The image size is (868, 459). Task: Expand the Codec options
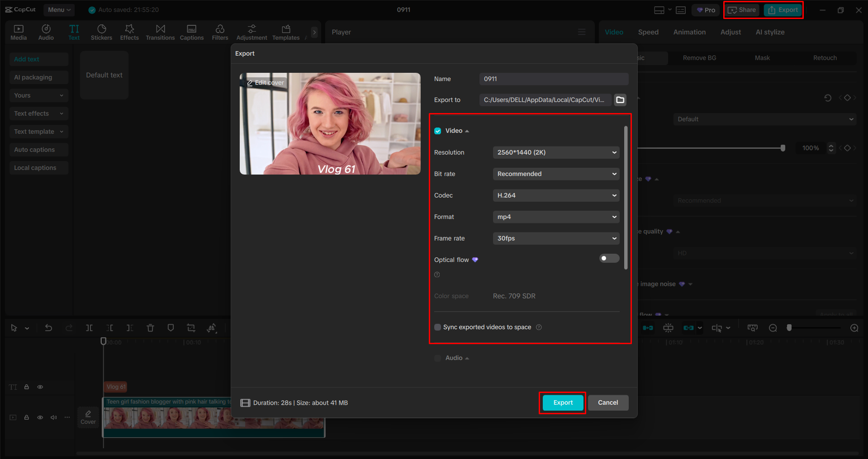coord(555,195)
